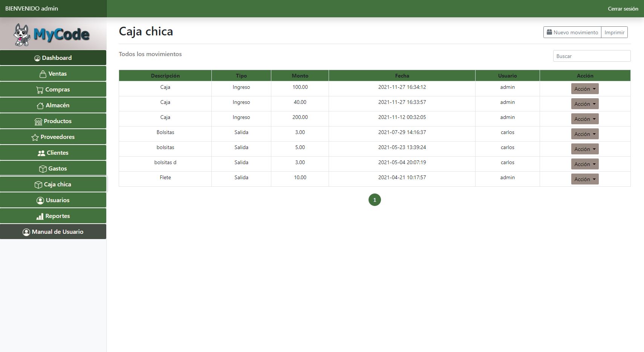Screen dimensions: 644x352
Task: Expand Acción dropdown for Caja 100.00 row
Action: coord(584,89)
